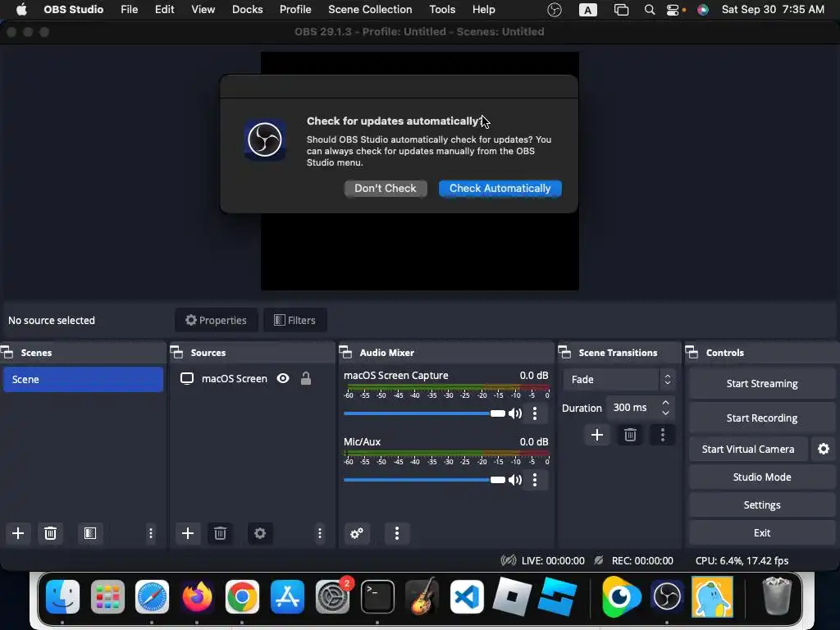The width and height of the screenshot is (840, 630).
Task: Mute Mic/Aux audio speaker icon
Action: [515, 479]
